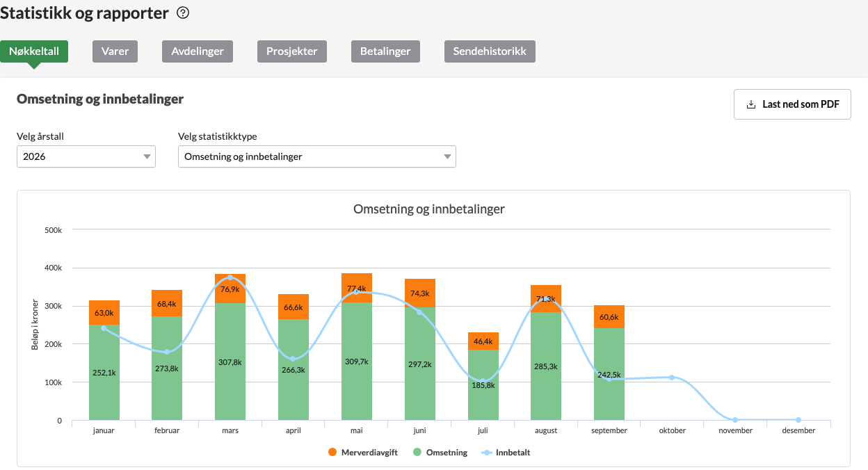
Task: Open the Betalinger tab
Action: [x=385, y=51]
